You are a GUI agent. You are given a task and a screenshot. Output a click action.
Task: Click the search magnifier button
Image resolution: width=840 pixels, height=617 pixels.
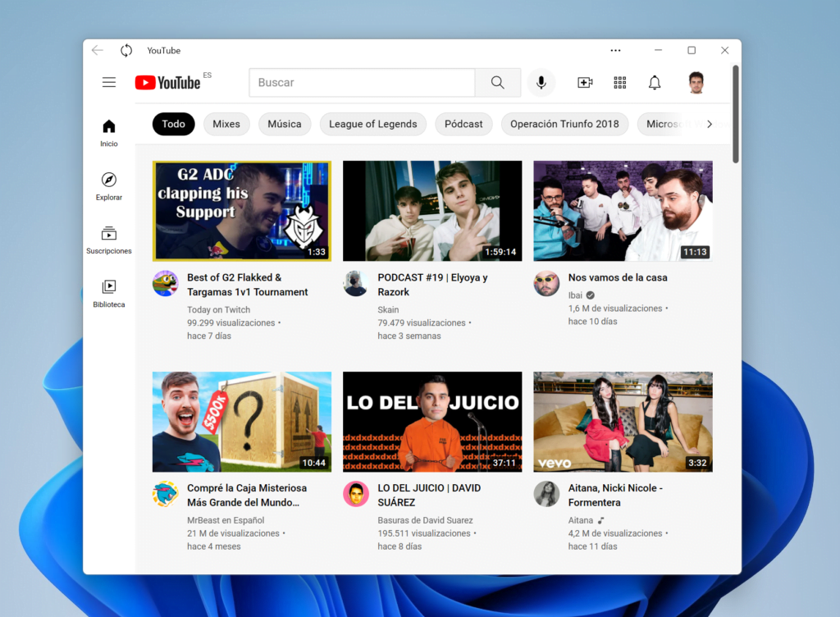tap(497, 82)
